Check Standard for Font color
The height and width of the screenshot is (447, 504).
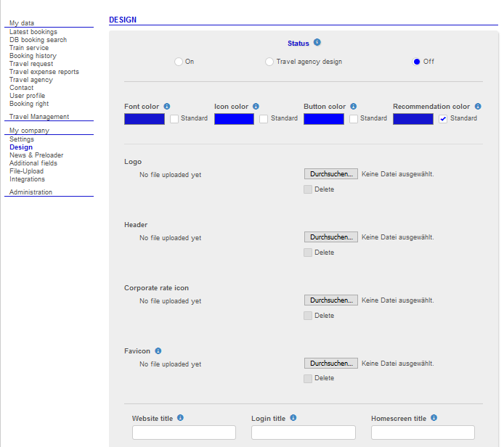[x=174, y=119]
